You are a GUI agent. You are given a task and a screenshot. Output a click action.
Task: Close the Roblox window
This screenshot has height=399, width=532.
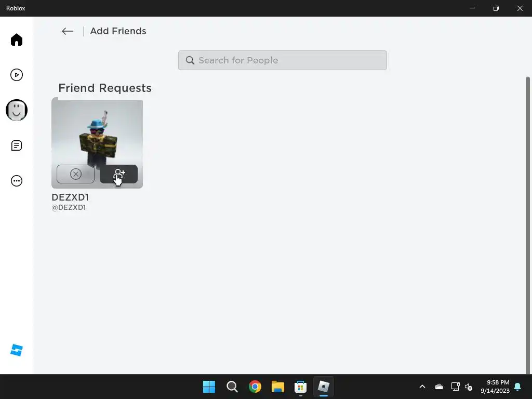coord(520,8)
